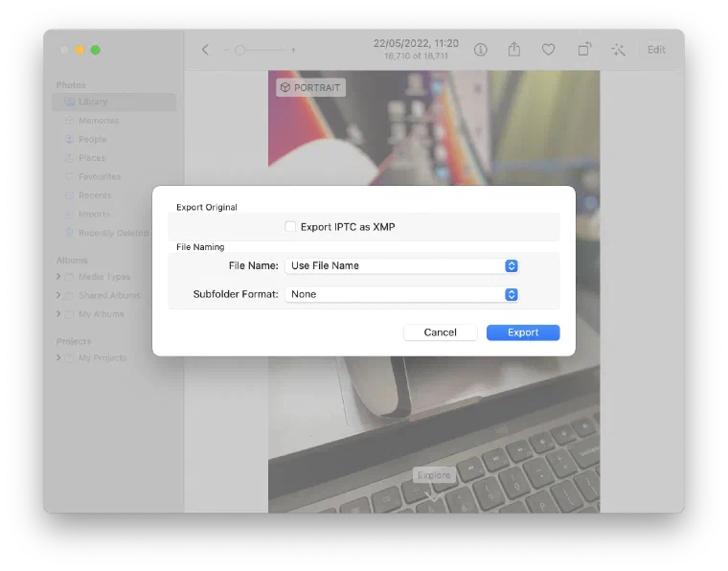
Task: Click the Media Types folder icon
Action: 69,277
